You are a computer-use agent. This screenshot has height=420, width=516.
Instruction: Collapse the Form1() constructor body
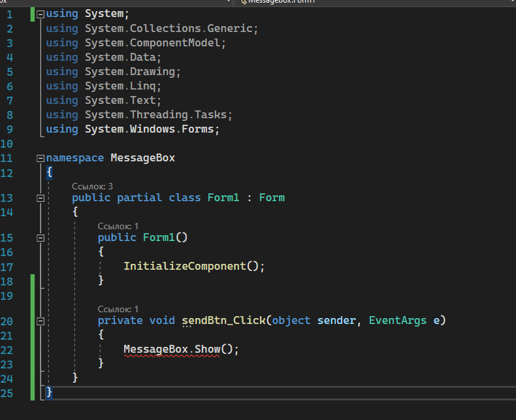pyautogui.click(x=40, y=238)
